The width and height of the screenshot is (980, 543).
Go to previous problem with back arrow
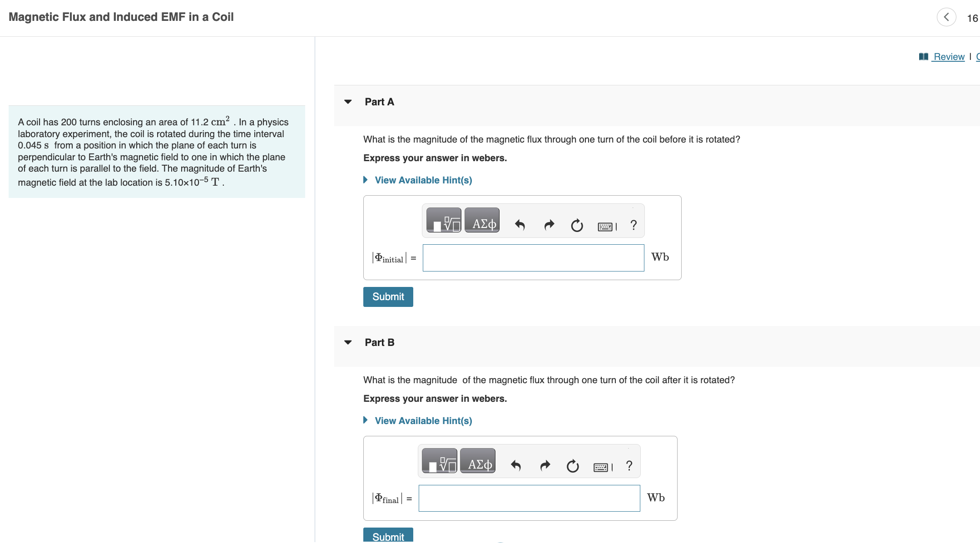pos(946,17)
